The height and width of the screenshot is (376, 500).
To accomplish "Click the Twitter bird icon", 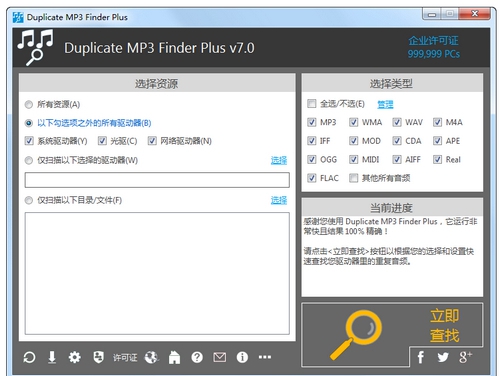I will click(443, 357).
